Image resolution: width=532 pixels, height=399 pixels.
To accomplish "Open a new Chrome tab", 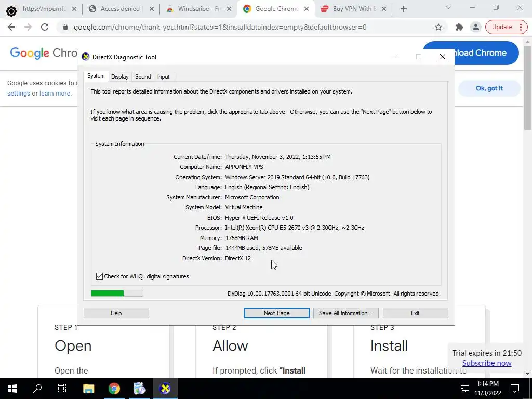I will (403, 9).
